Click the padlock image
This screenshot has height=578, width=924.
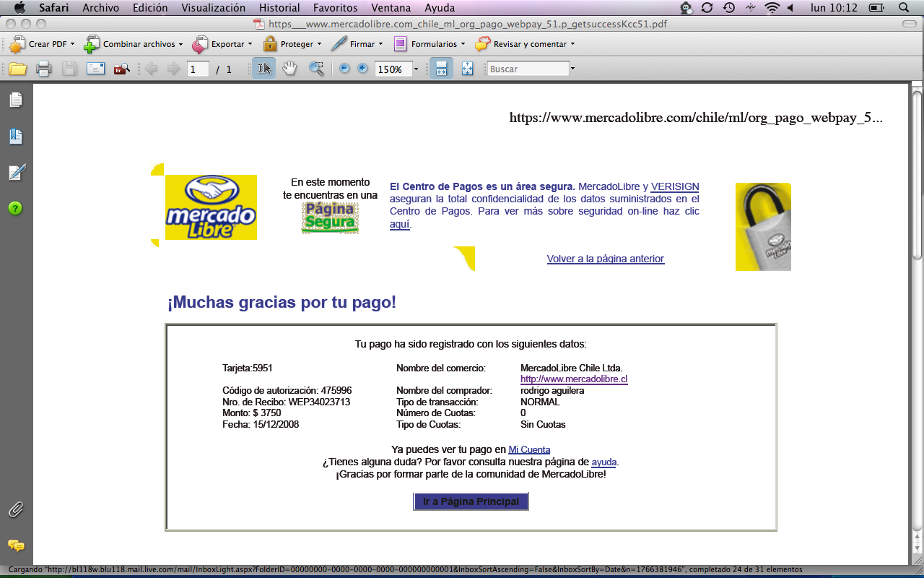(x=763, y=227)
